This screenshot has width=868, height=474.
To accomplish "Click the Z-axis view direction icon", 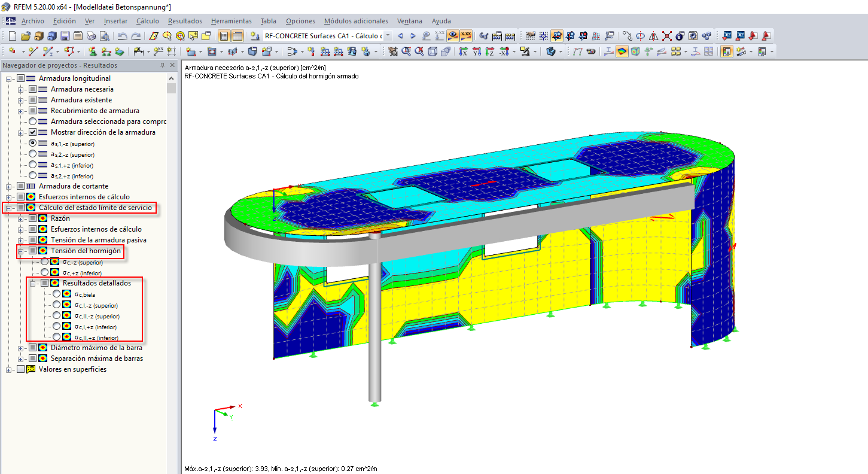I will [490, 51].
